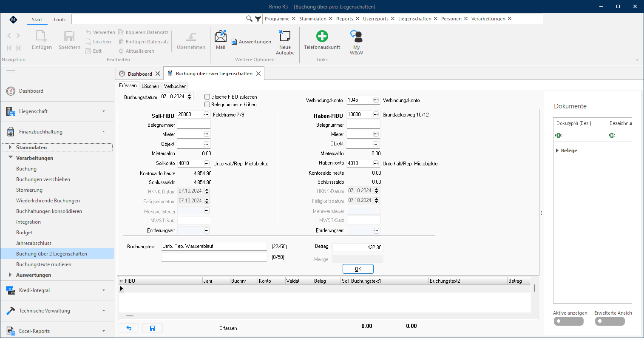Open Soll-FIBU lookup ellipsis button

(x=206, y=114)
